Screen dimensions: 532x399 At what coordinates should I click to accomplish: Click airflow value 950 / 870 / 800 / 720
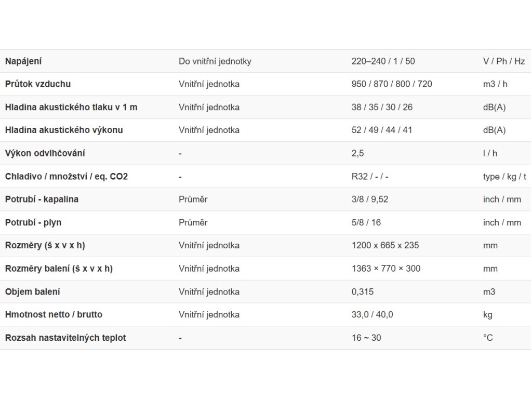(x=392, y=84)
